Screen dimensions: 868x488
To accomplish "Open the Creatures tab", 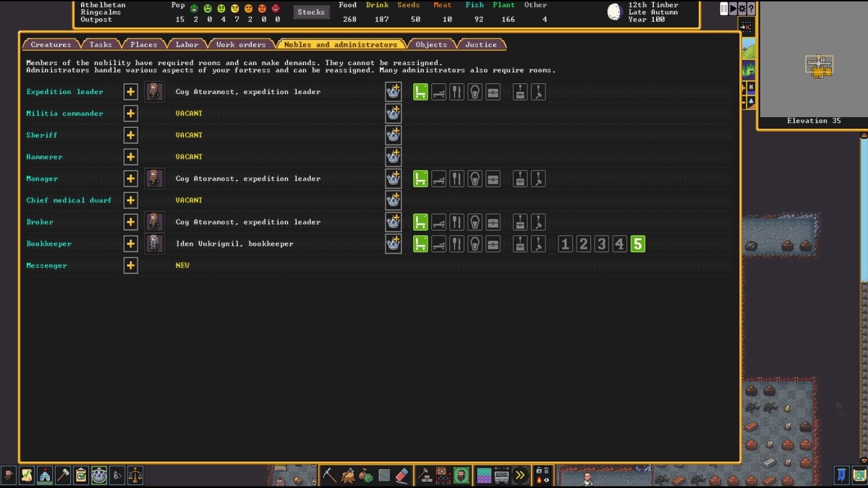I will point(51,45).
